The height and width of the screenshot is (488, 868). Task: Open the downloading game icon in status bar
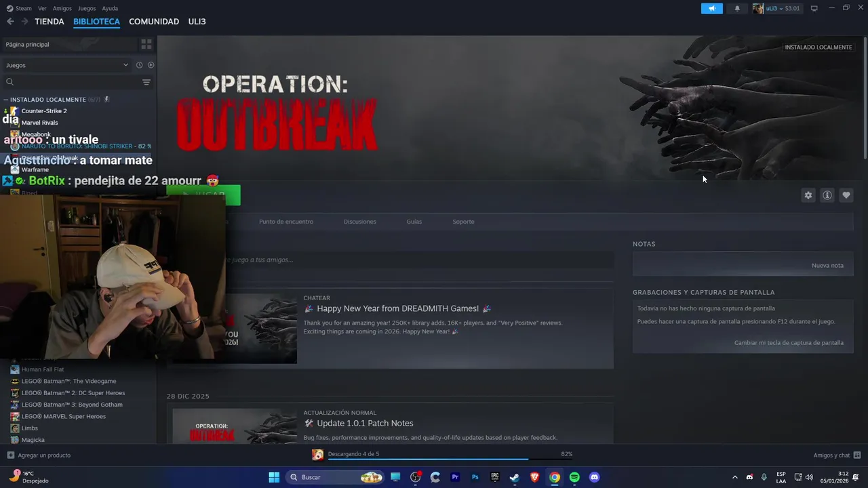(317, 455)
